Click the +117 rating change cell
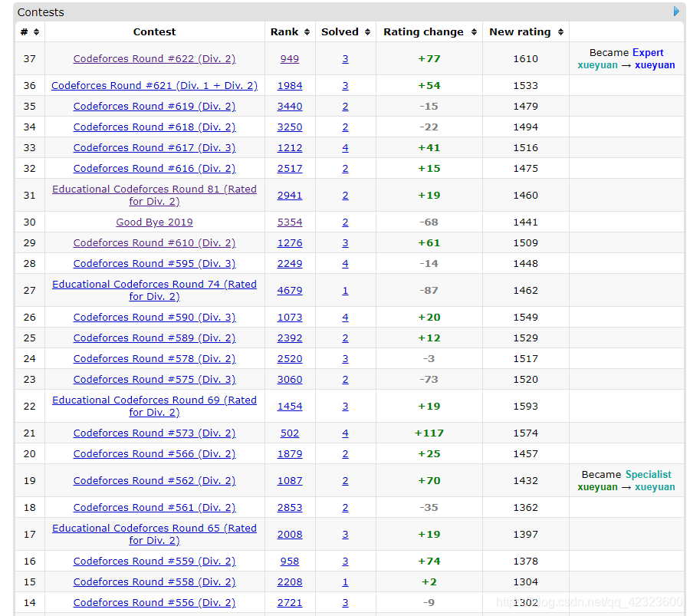The width and height of the screenshot is (690, 616). pos(429,433)
